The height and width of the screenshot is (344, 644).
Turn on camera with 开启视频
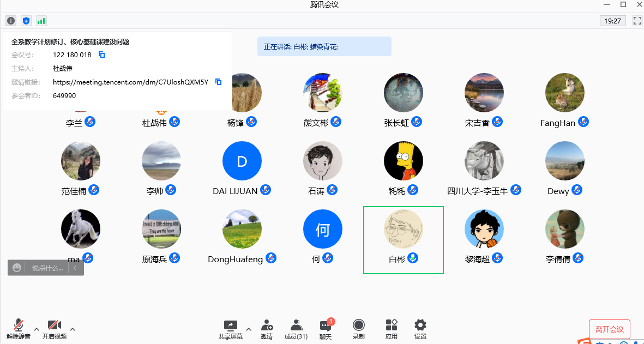(x=54, y=329)
